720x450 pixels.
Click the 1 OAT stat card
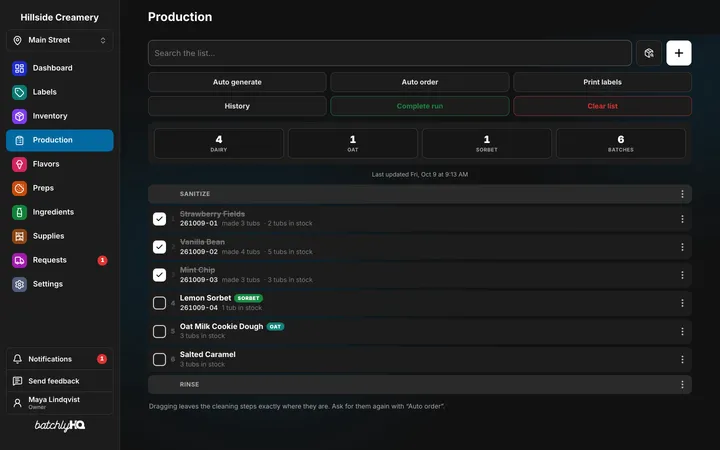point(353,143)
